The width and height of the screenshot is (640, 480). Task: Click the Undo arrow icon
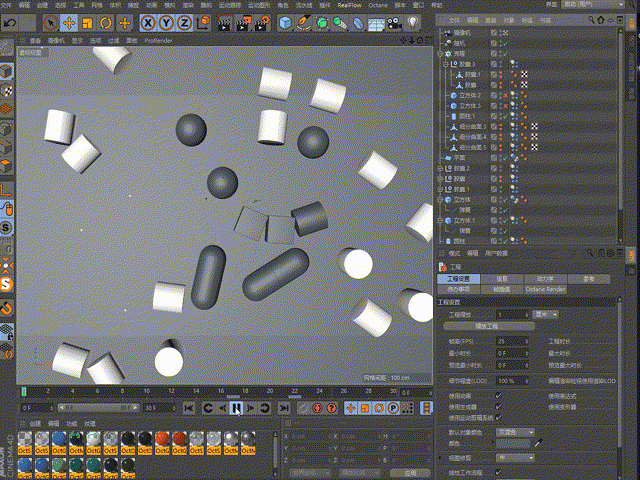(10, 23)
